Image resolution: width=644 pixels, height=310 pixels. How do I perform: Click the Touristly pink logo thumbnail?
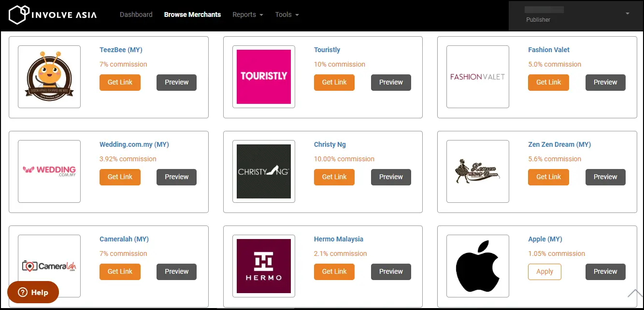264,77
